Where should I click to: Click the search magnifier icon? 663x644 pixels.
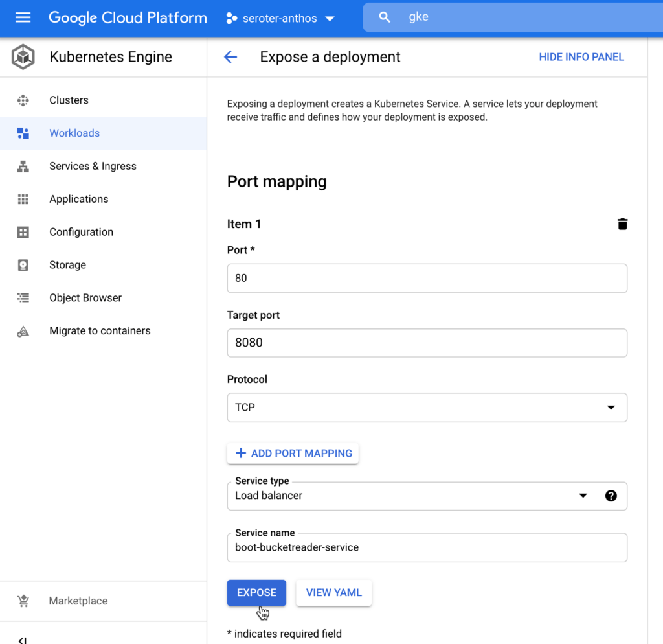click(385, 17)
